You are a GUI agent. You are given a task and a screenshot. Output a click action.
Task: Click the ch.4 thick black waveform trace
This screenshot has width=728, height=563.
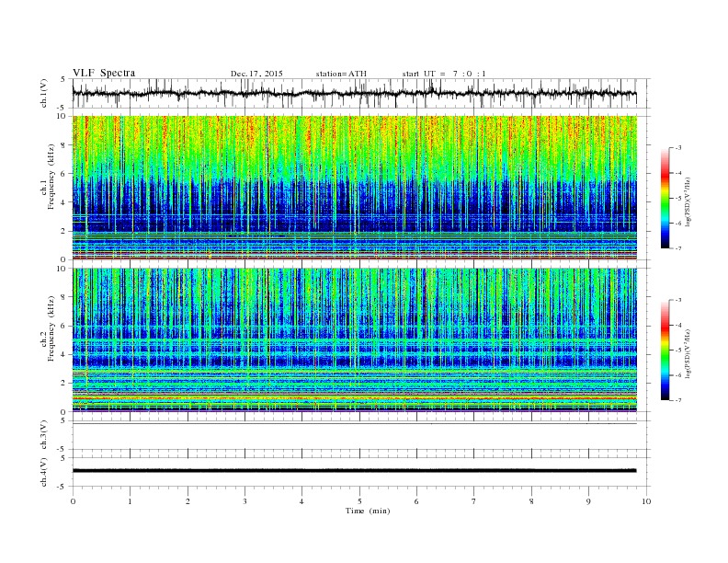[x=354, y=471]
